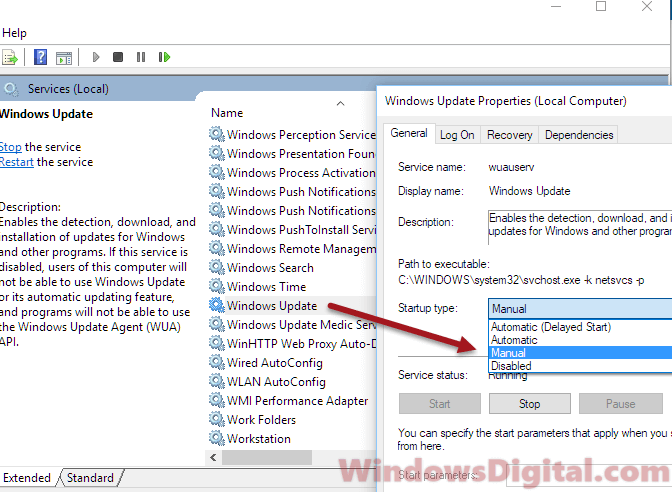Click the Export List toolbar icon
This screenshot has height=492, width=672.
(9, 57)
